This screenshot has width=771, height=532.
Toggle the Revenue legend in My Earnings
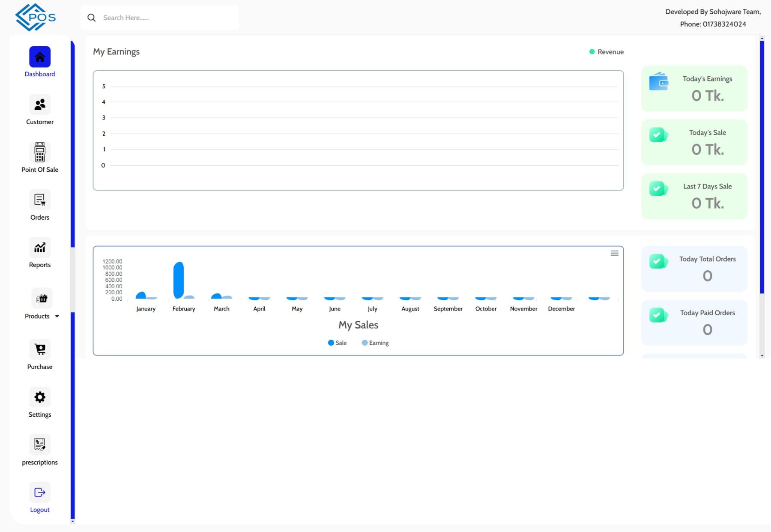pos(607,52)
